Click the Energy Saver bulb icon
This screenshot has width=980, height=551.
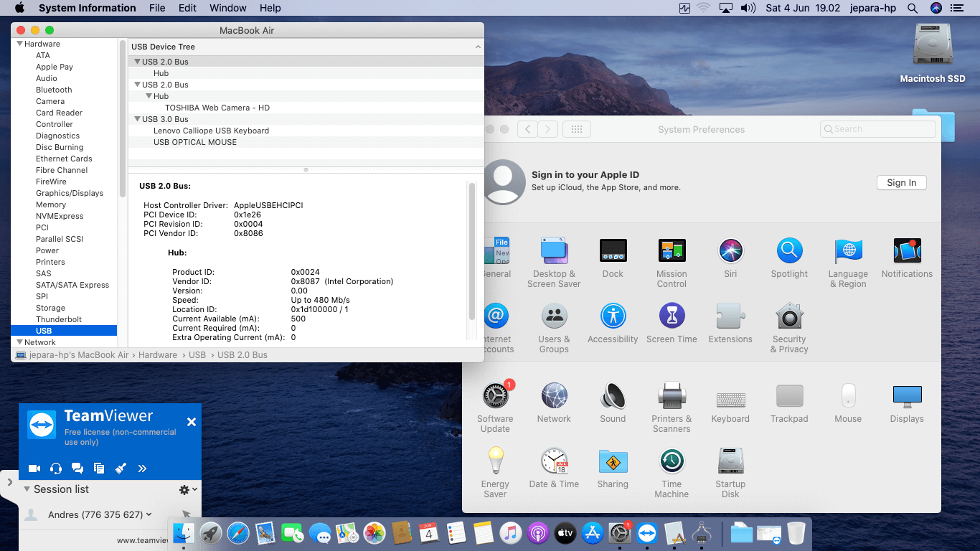495,461
